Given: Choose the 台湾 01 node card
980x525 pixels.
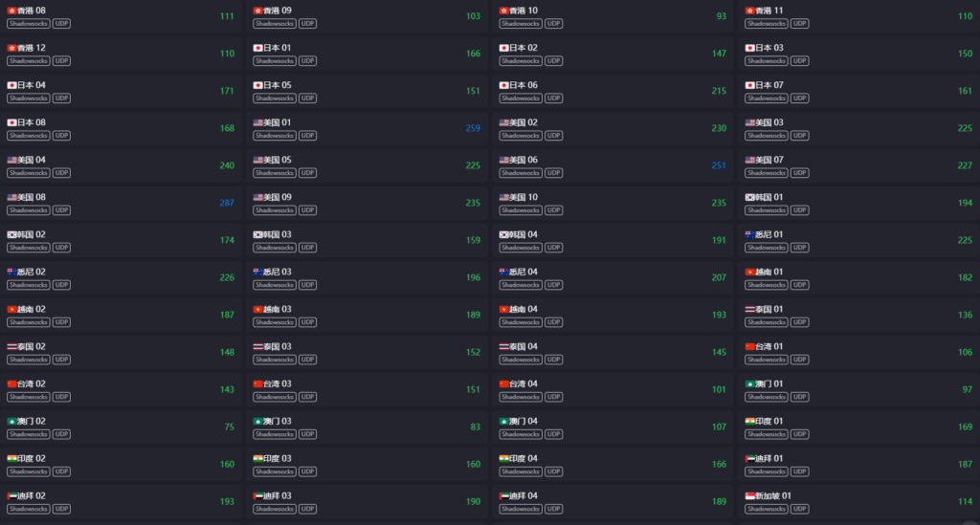Looking at the screenshot, I should point(857,352).
